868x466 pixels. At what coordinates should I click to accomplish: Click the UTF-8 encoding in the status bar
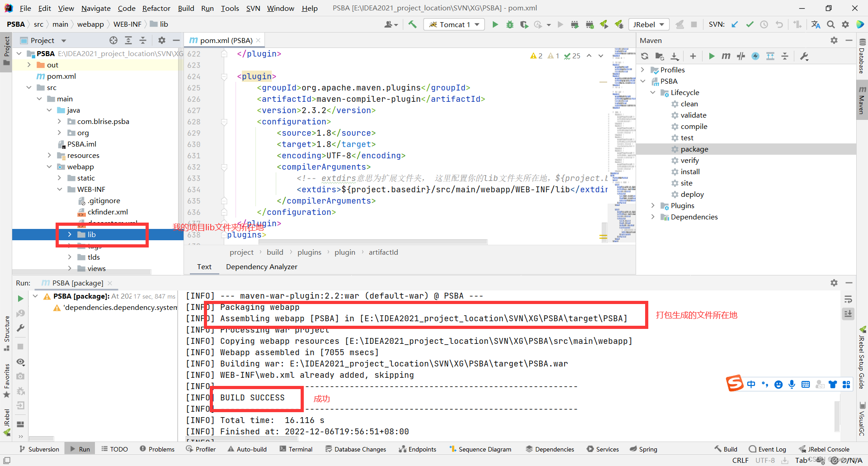(765, 460)
